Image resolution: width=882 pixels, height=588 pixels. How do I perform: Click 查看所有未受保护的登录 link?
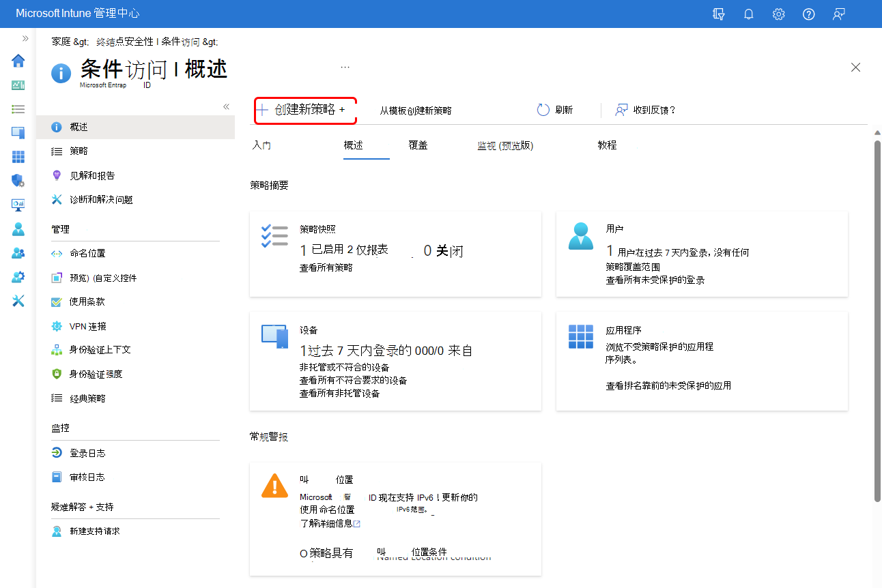coord(655,280)
